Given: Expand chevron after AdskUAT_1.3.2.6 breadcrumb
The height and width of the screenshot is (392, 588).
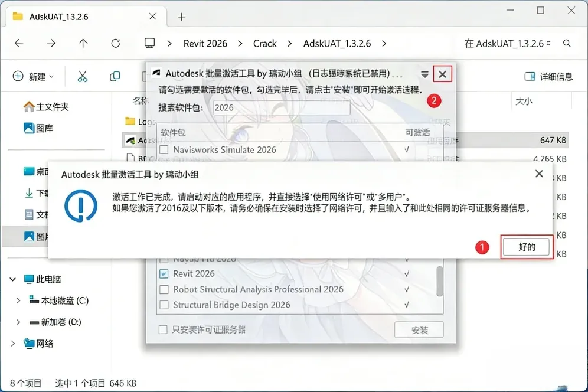Looking at the screenshot, I should 384,44.
